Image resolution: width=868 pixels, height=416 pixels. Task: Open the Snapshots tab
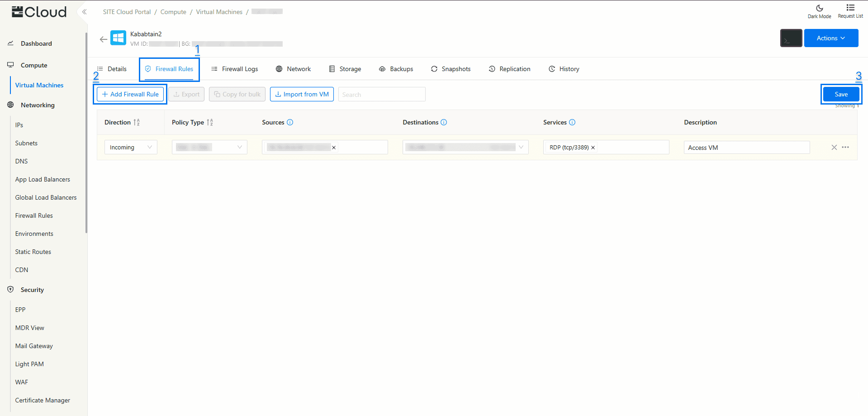click(x=451, y=69)
